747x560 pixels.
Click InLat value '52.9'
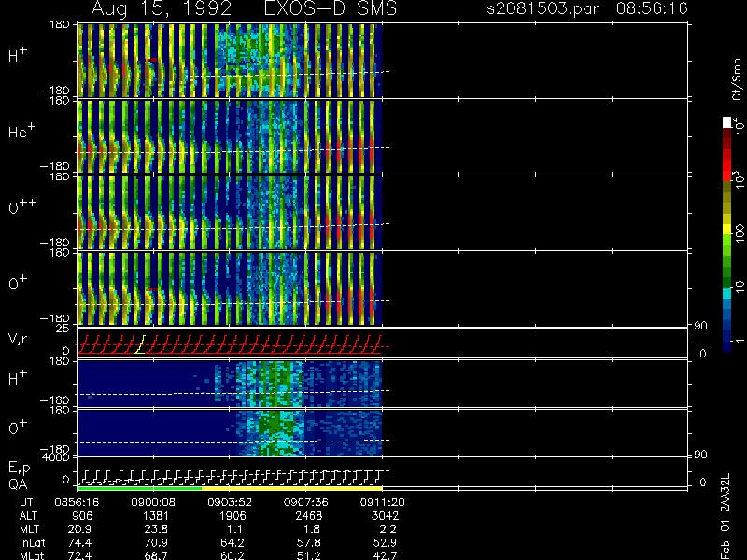point(385,542)
